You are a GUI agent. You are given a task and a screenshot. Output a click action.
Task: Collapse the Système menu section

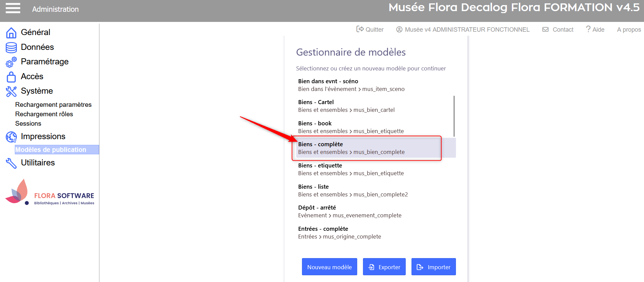click(x=37, y=91)
